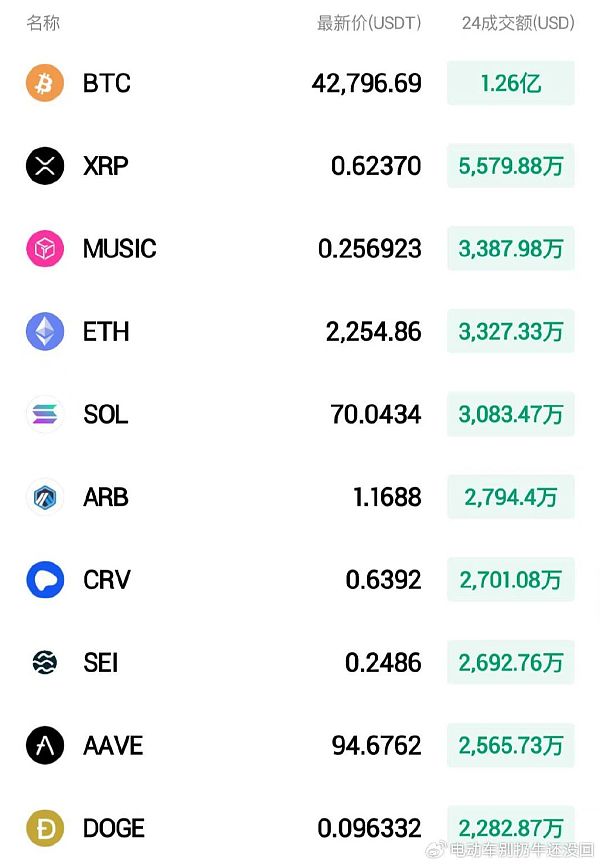Sort by 名称 column header
The height and width of the screenshot is (864, 600).
coord(43,22)
